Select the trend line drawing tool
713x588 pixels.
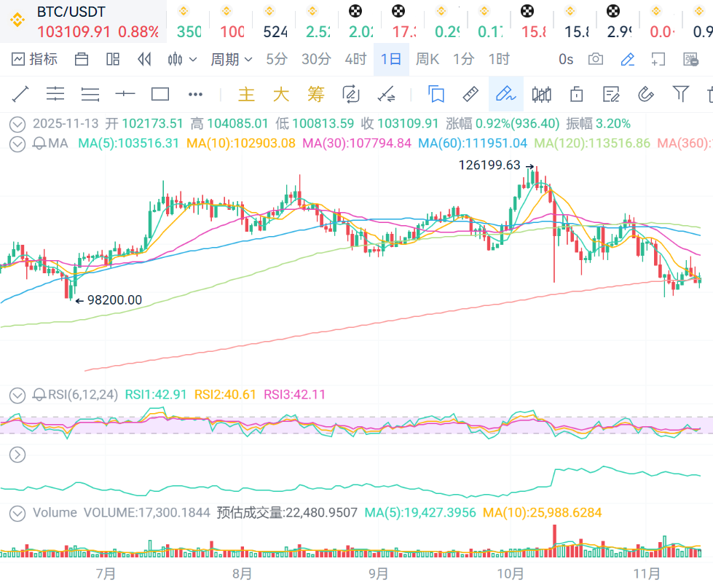tap(20, 94)
